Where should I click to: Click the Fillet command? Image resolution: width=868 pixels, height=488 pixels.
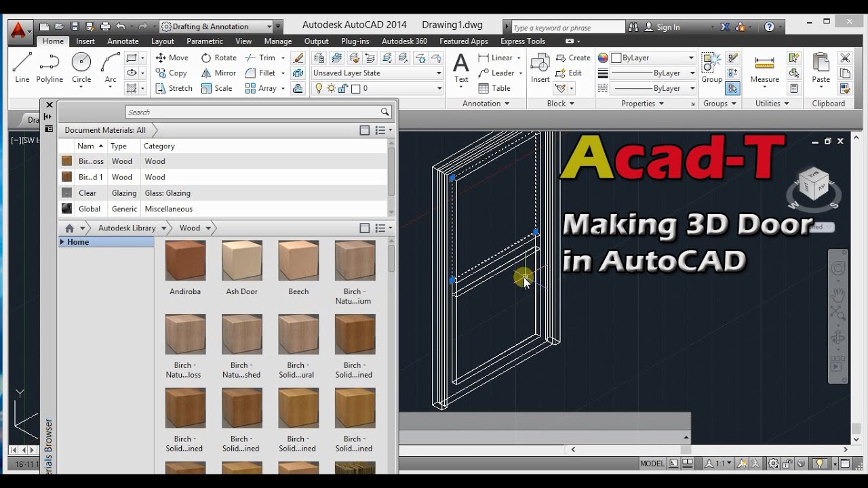click(260, 73)
